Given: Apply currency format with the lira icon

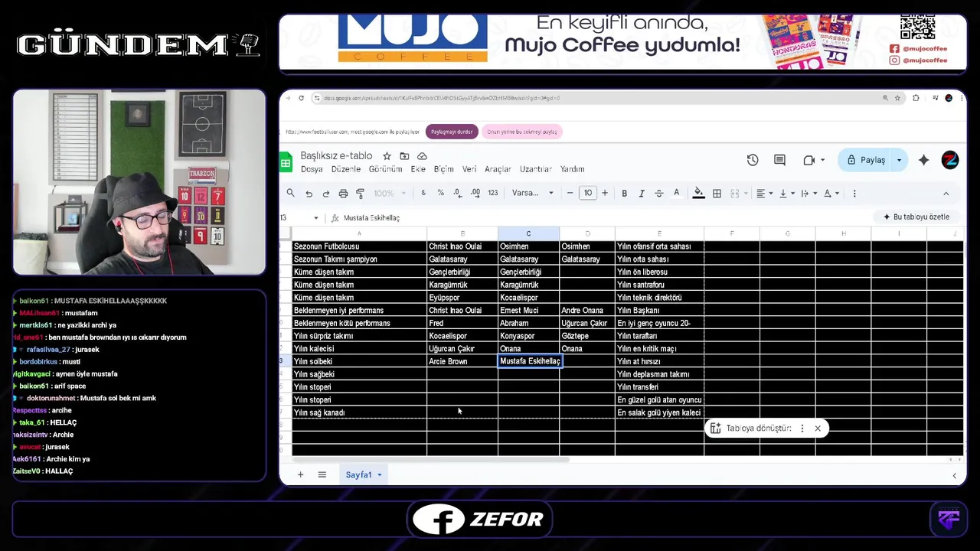Looking at the screenshot, I should point(423,194).
